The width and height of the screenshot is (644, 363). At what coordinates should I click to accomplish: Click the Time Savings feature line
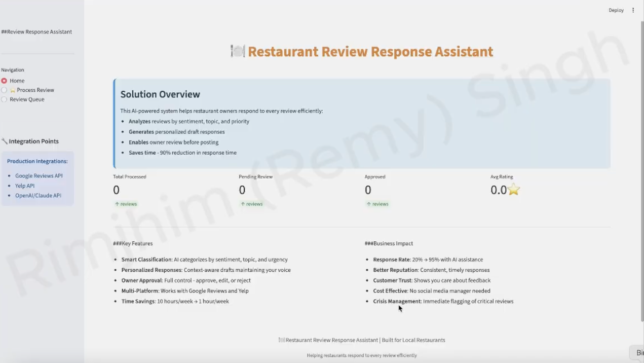pos(175,301)
